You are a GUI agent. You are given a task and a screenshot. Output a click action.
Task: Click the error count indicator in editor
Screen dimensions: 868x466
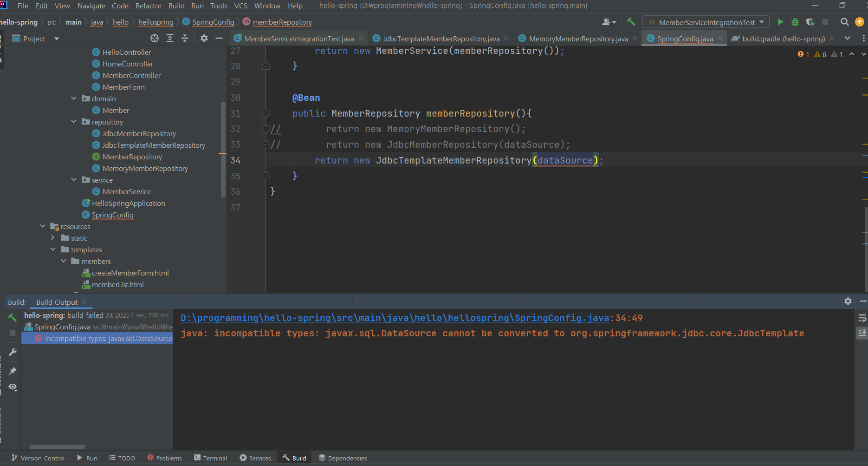[x=803, y=54]
